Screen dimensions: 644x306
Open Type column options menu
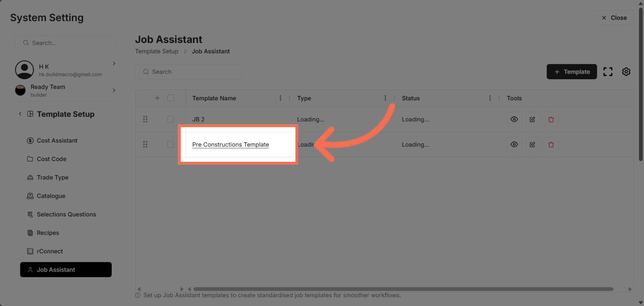point(385,98)
